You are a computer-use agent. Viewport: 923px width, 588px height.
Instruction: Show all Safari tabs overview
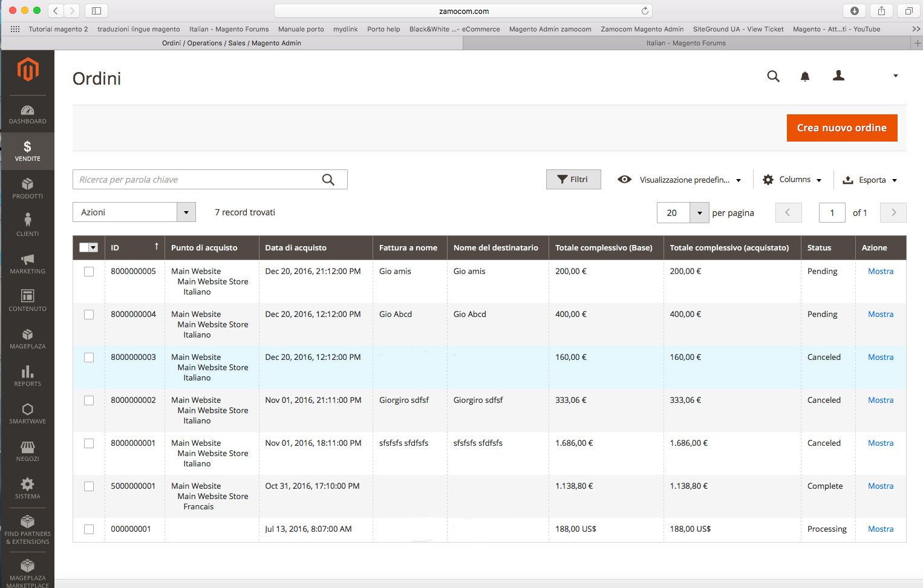pyautogui.click(x=908, y=10)
